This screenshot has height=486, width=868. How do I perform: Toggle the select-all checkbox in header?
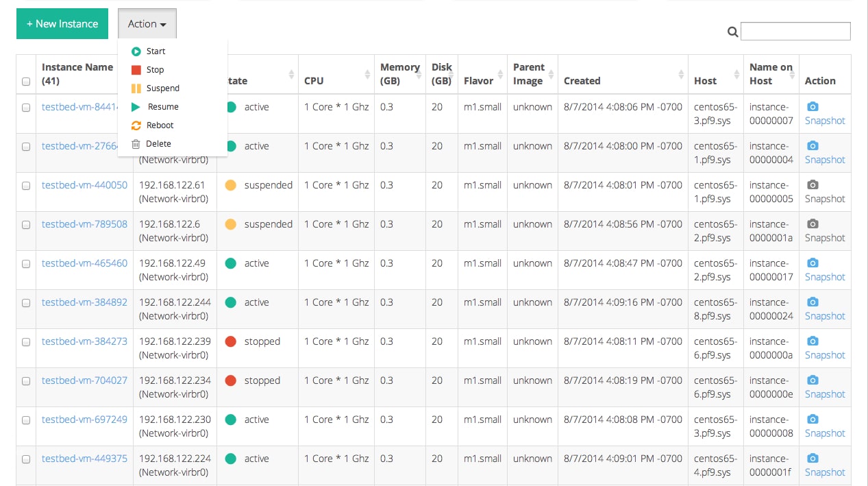pyautogui.click(x=26, y=82)
